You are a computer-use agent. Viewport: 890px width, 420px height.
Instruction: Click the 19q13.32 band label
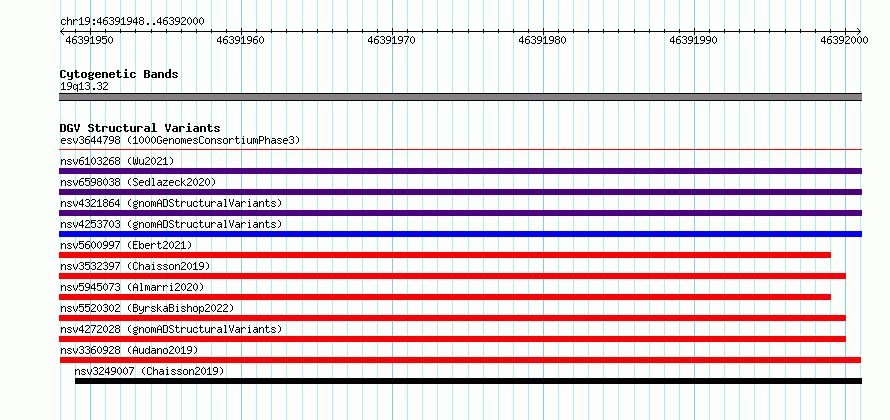click(x=84, y=87)
